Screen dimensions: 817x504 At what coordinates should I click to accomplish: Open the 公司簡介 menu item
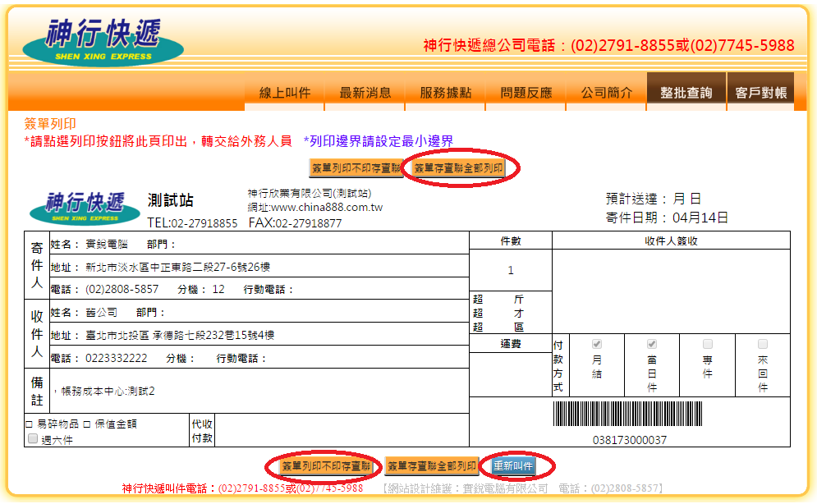pos(607,93)
